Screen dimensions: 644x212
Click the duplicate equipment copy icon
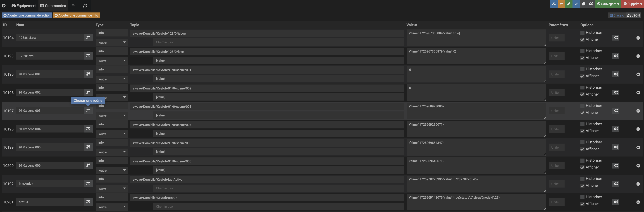pos(583,4)
